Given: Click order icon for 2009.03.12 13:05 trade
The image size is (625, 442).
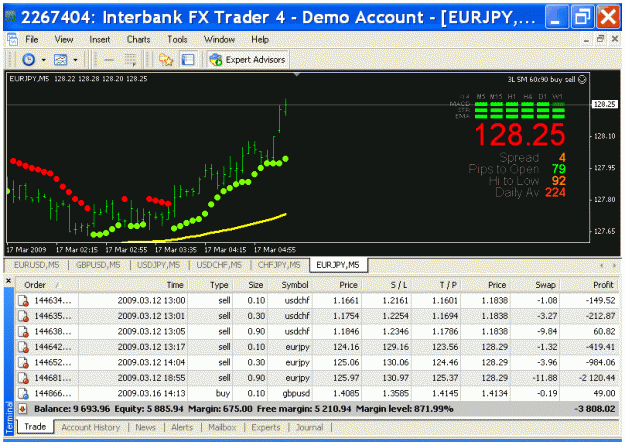Looking at the screenshot, I should click(24, 332).
